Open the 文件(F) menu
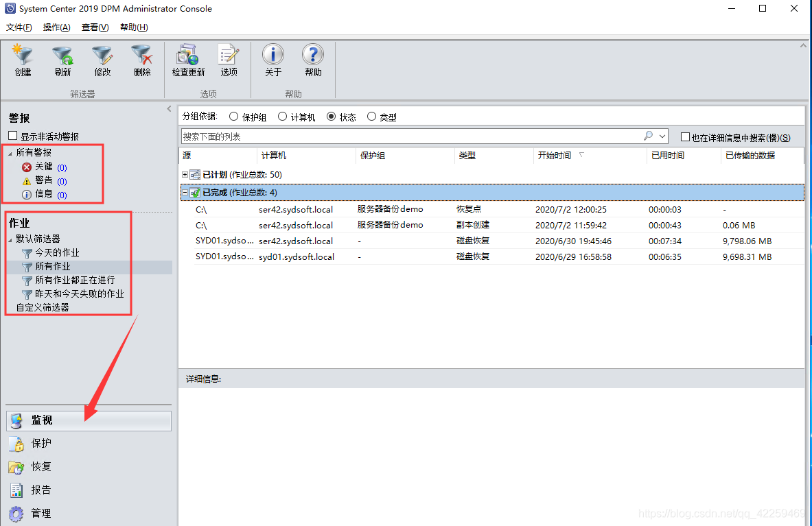Screen dimensions: 812x526 19,27
